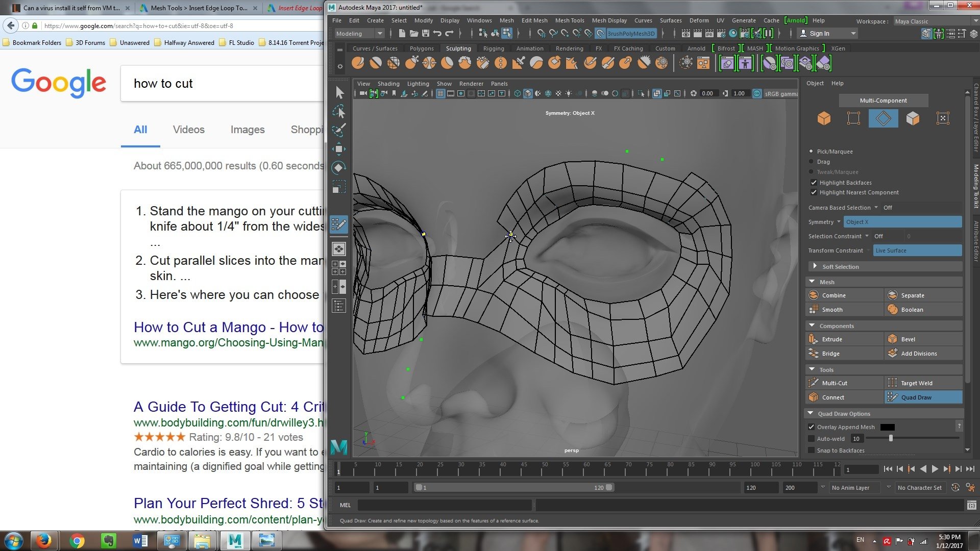Image resolution: width=980 pixels, height=551 pixels.
Task: Click the Bevel icon
Action: click(892, 339)
